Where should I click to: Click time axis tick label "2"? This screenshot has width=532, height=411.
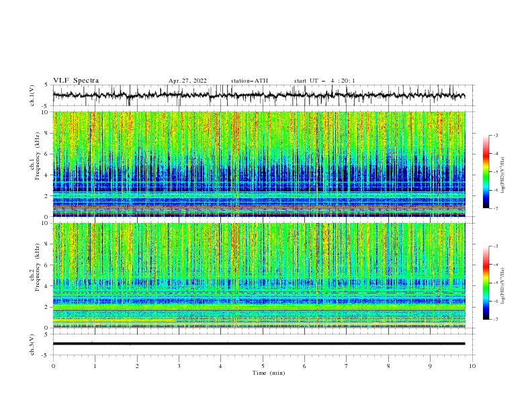pos(137,366)
